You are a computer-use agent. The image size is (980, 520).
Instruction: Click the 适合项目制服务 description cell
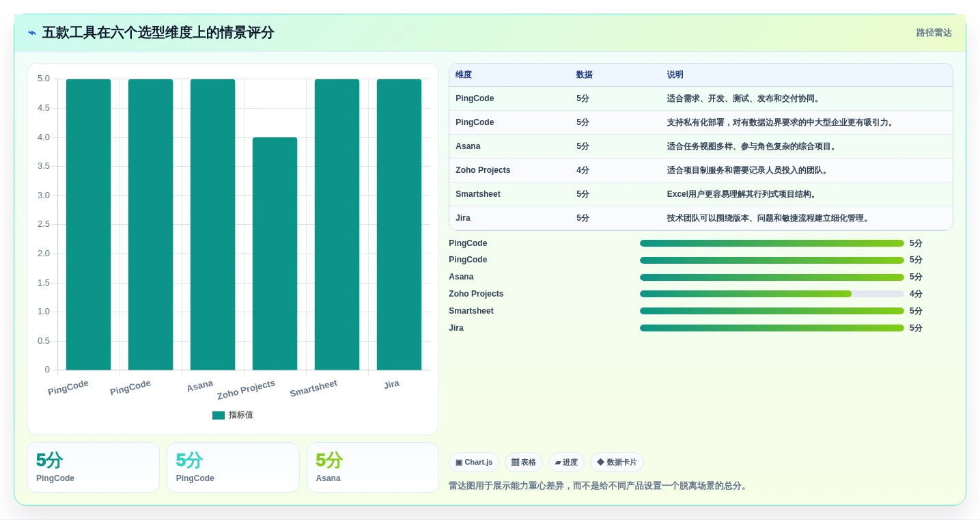coord(748,170)
